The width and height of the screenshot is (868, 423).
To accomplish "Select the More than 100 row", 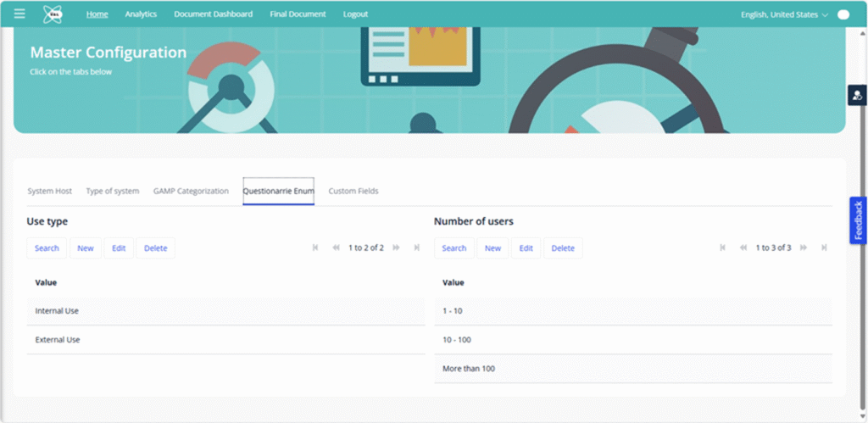I will pos(632,369).
